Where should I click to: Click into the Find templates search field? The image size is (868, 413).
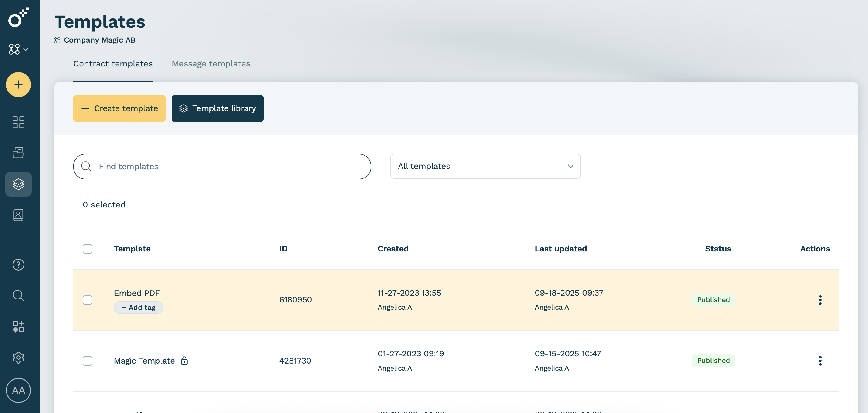point(222,167)
